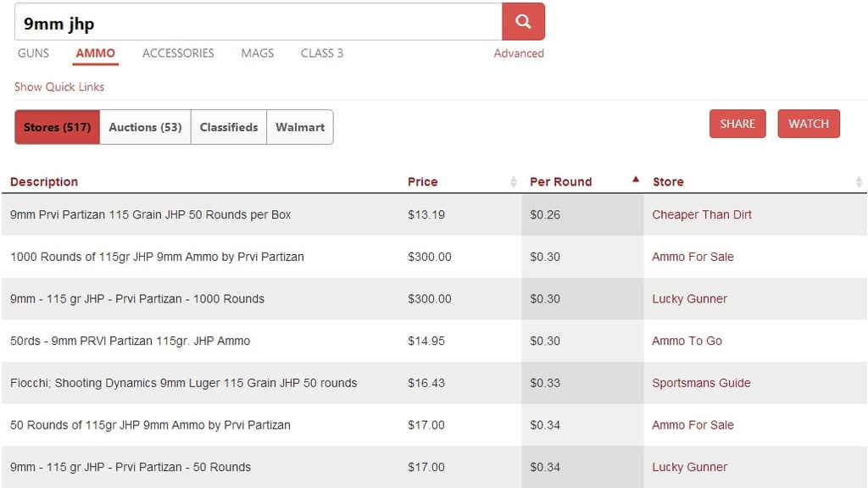Select 'Fiocchi; Shooting Dynamics 9mm Luger' description
The image size is (868, 488).
click(184, 383)
